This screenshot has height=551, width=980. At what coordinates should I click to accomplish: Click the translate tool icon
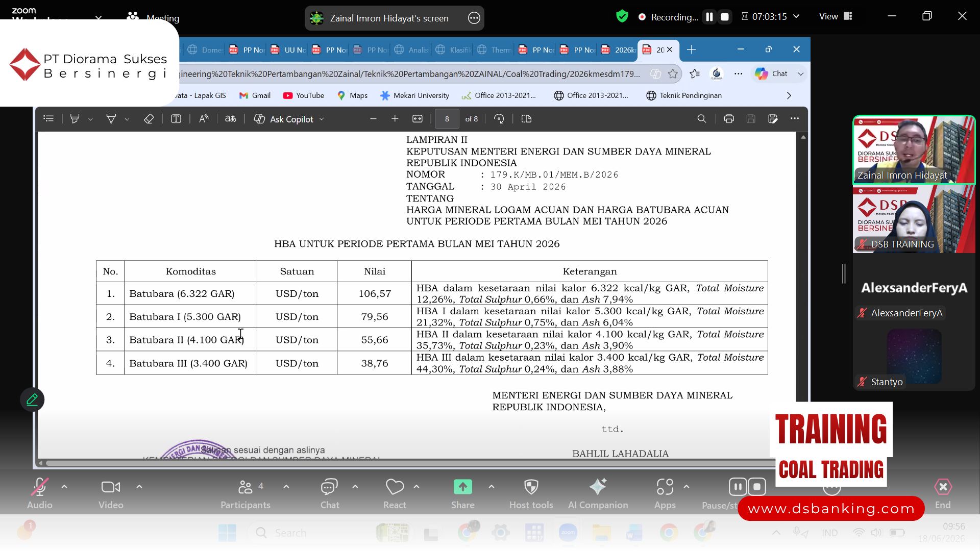[231, 119]
